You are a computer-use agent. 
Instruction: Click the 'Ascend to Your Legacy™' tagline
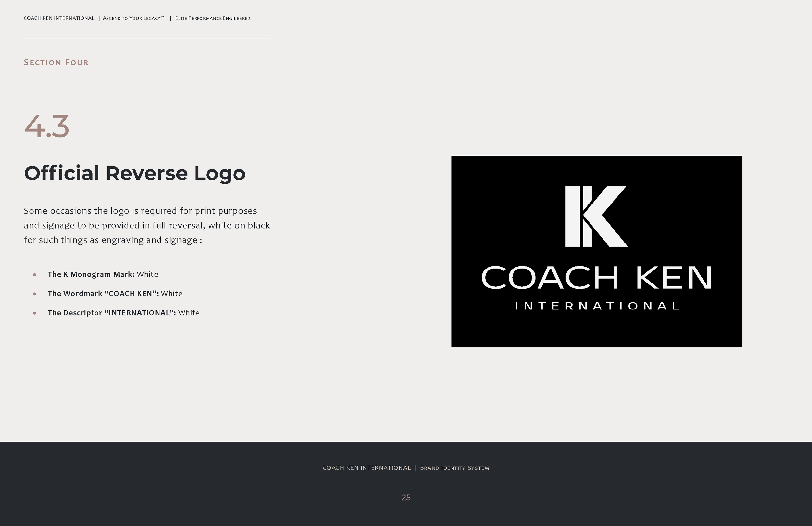(133, 18)
